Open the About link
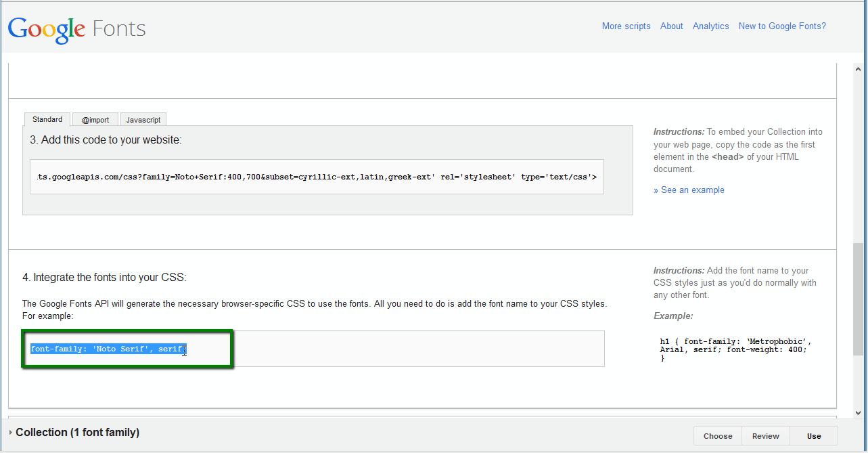This screenshot has height=453, width=868. coord(671,26)
